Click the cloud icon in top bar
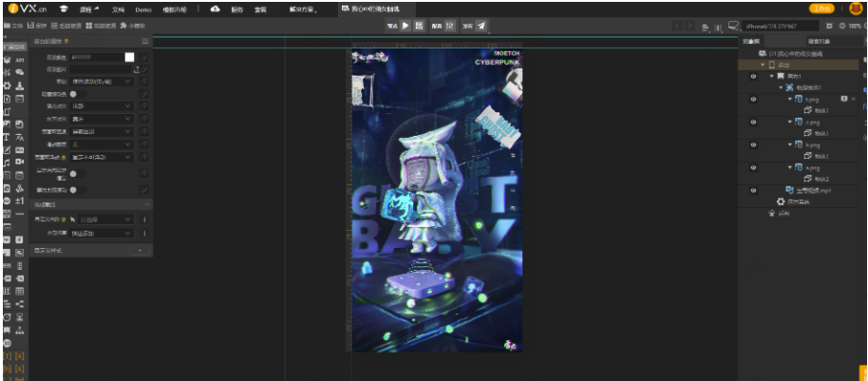The width and height of the screenshot is (868, 381). click(216, 10)
